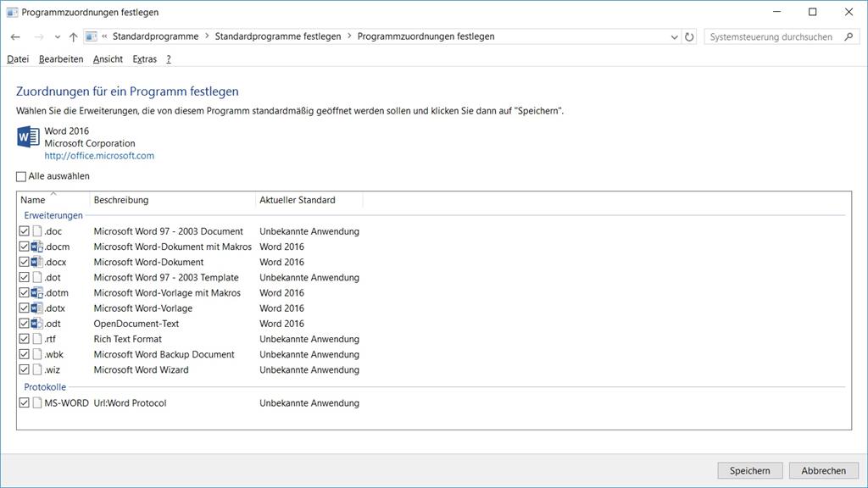Click the Speichern button
The height and width of the screenshot is (488, 868).
749,471
